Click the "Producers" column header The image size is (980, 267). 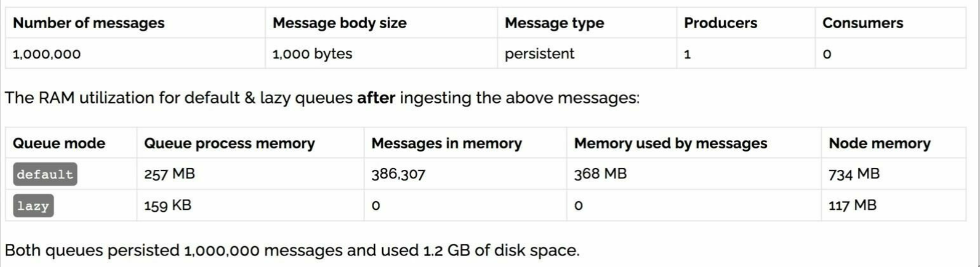[720, 23]
